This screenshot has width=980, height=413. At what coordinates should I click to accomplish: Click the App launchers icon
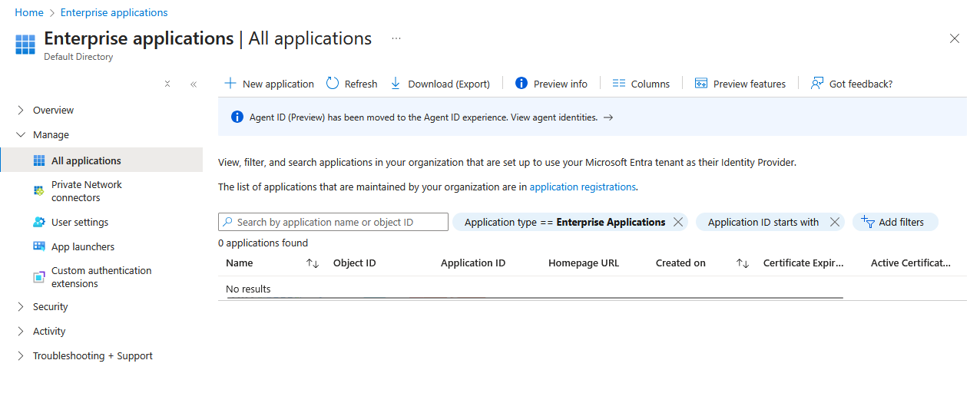click(39, 246)
